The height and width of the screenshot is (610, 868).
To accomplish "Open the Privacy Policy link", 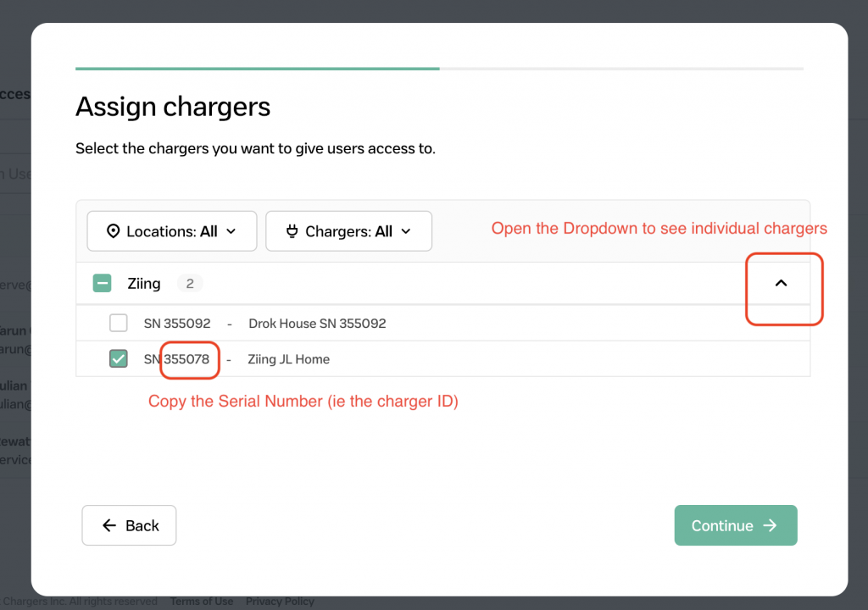I will [280, 602].
